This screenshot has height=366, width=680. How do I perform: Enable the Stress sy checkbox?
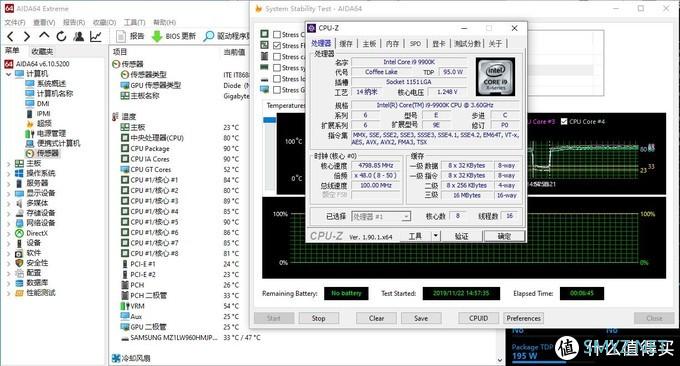(277, 68)
